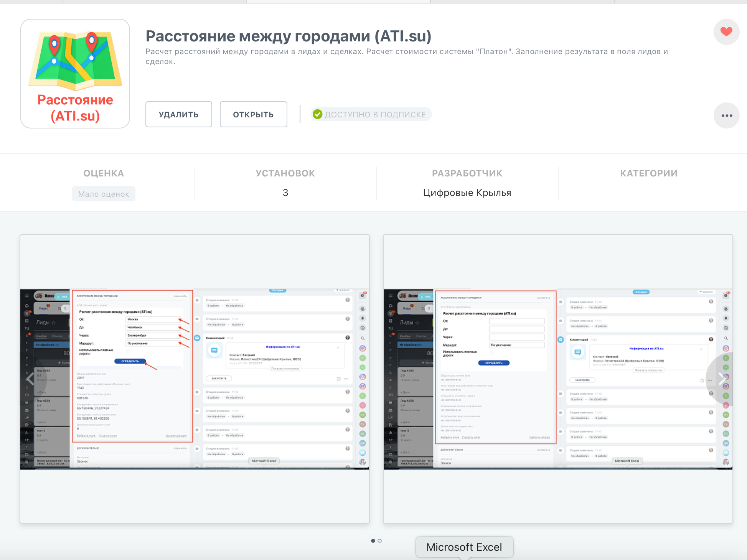Click the ДОСТУПНО В ПОДПИСКЕ badge

(x=375, y=115)
